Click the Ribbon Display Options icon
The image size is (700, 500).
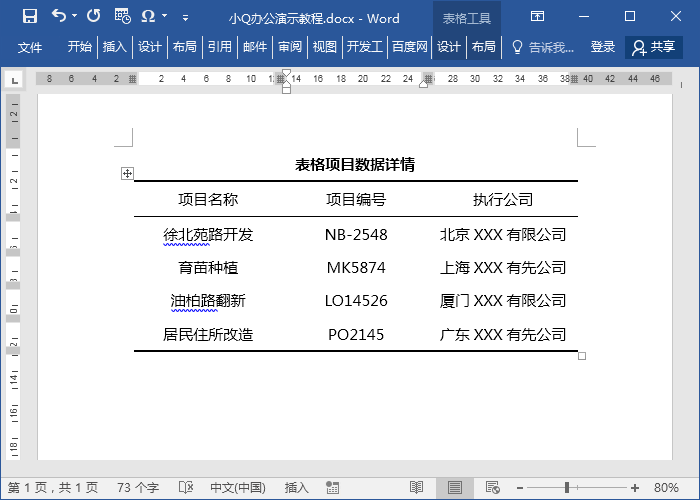coord(537,17)
